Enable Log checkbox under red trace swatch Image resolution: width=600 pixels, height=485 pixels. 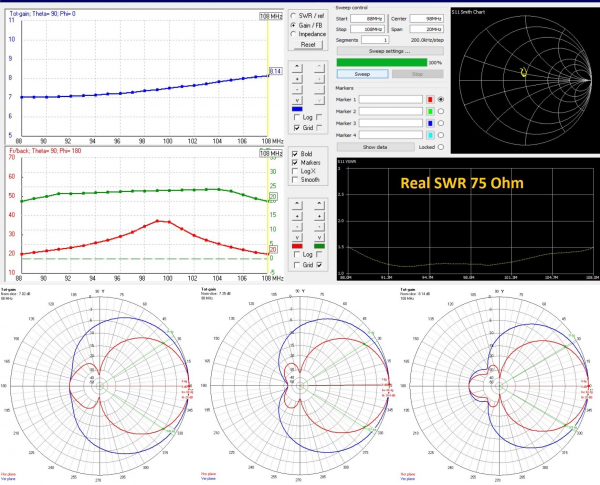point(297,255)
